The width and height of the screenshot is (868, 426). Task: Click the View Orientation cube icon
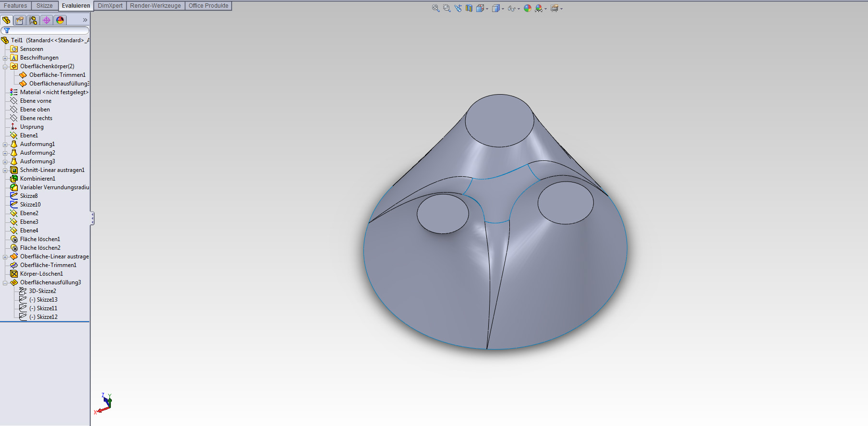click(479, 8)
